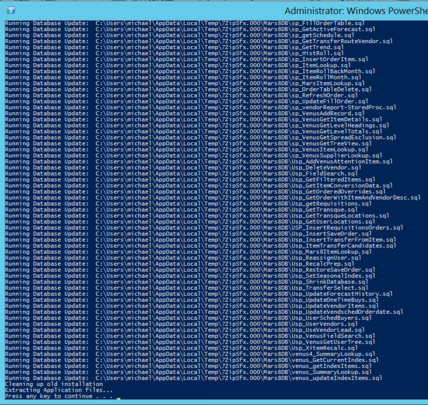Click the Usp_AddVenusAttentionItem.sql line
This screenshot has width=428, height=405.
(x=199, y=162)
